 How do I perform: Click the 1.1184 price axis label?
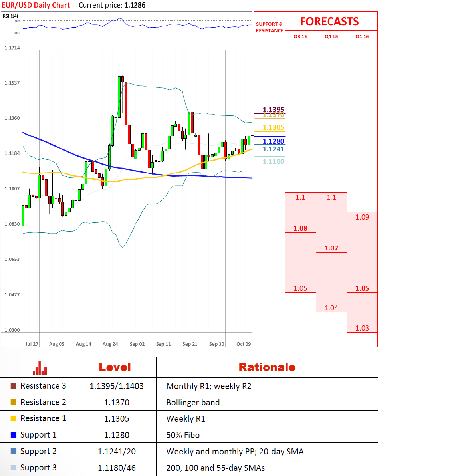12,153
